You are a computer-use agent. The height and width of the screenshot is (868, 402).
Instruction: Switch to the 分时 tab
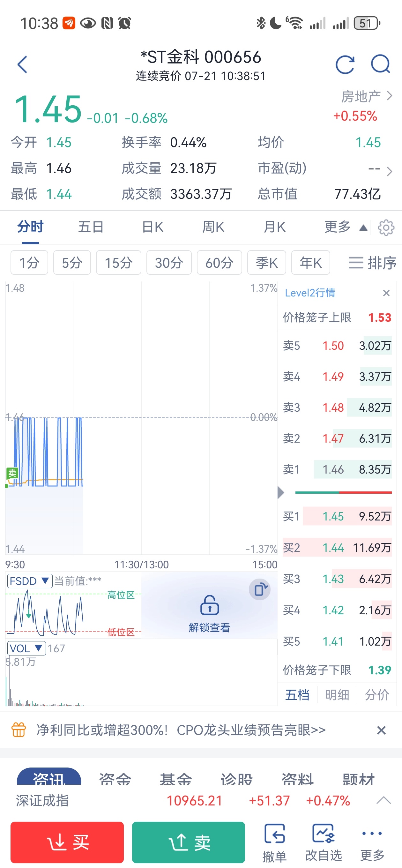coord(30,227)
